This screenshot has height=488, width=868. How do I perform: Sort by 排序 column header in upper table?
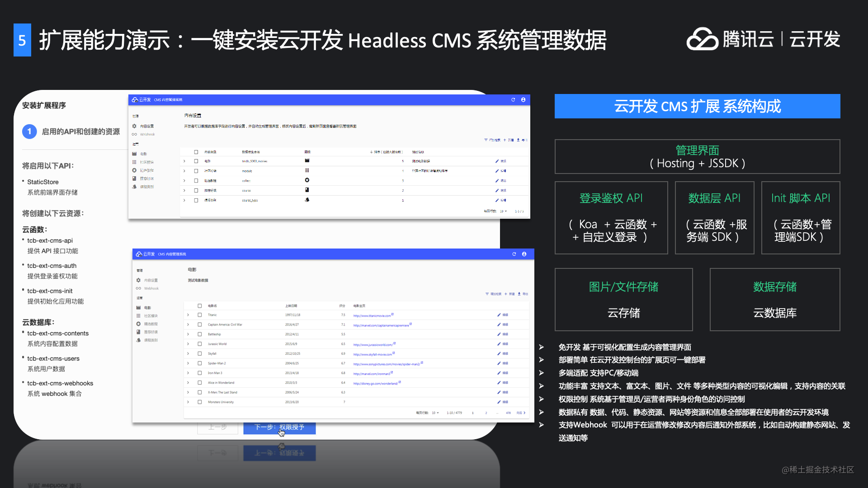click(x=386, y=152)
